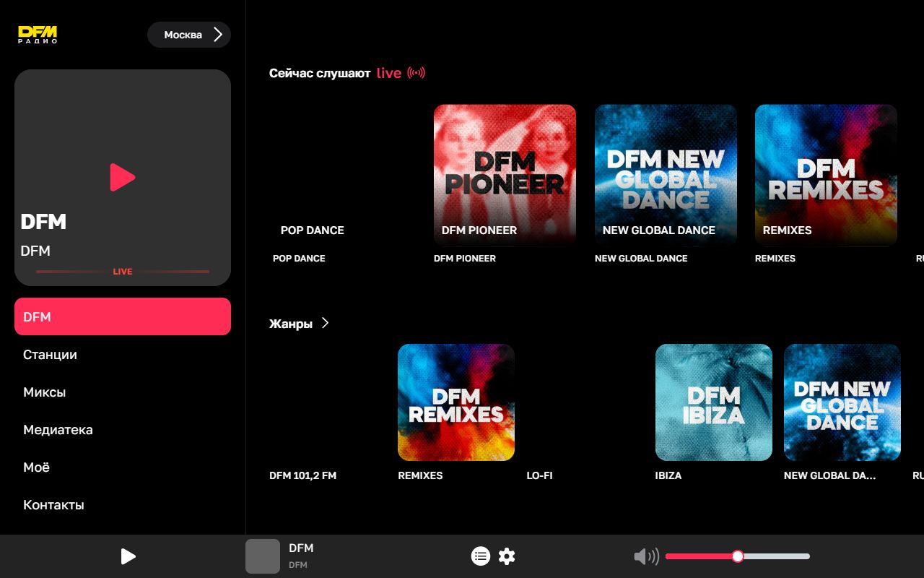Screen dimensions: 924x578
Task: Click the live broadcast signal icon
Action: (x=417, y=73)
